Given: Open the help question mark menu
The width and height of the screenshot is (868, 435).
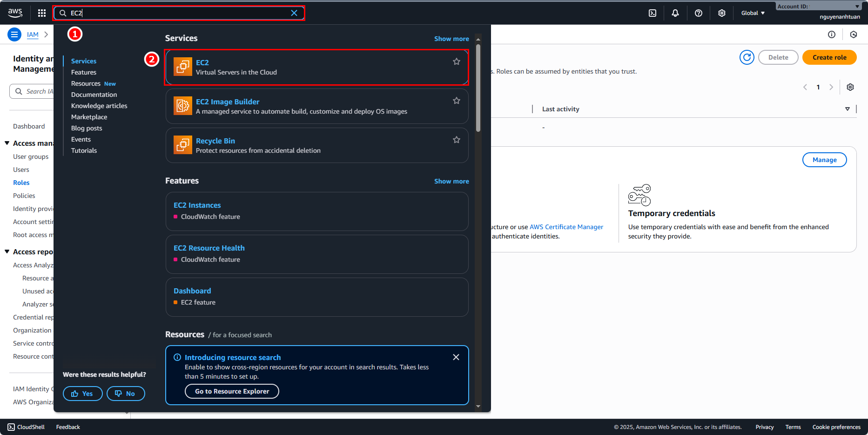Looking at the screenshot, I should tap(699, 13).
